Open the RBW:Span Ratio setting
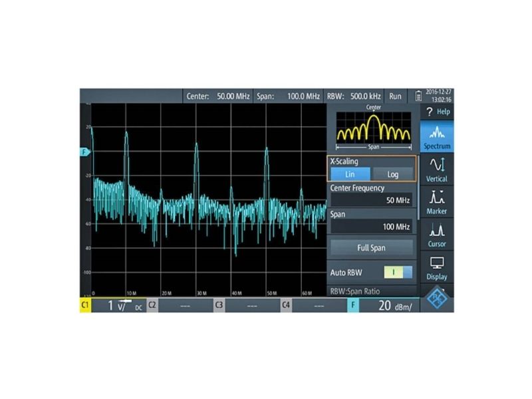Viewport: 532px width, 399px height. point(372,291)
